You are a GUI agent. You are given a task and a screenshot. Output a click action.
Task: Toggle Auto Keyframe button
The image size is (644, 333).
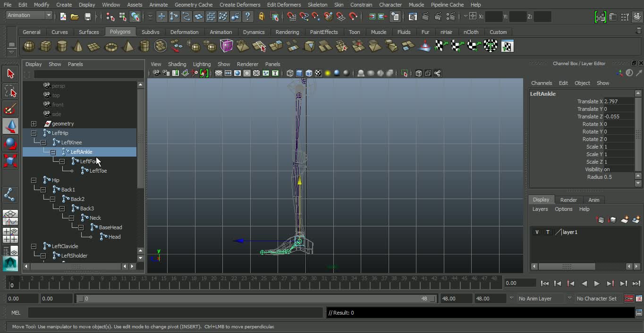click(x=628, y=299)
